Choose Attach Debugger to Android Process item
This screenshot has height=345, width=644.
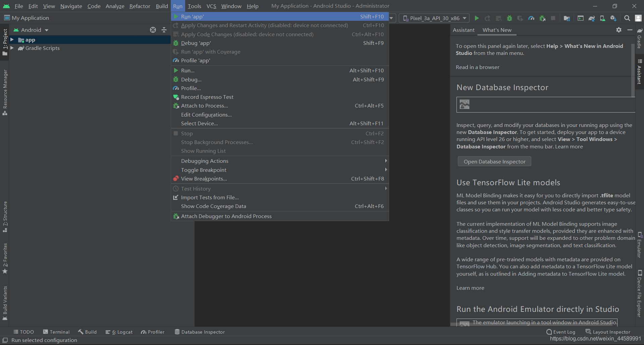[x=280, y=216]
